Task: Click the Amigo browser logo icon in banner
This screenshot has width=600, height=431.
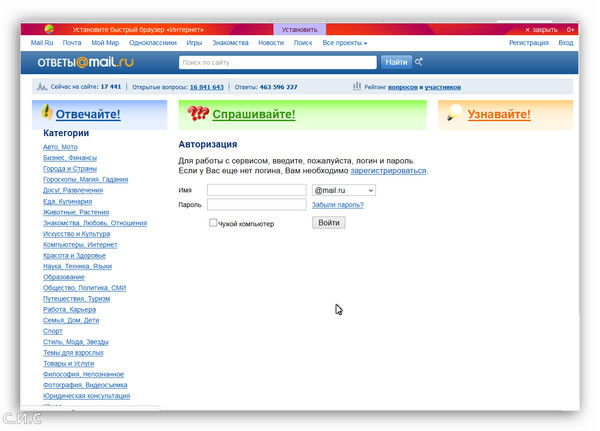Action: point(49,29)
